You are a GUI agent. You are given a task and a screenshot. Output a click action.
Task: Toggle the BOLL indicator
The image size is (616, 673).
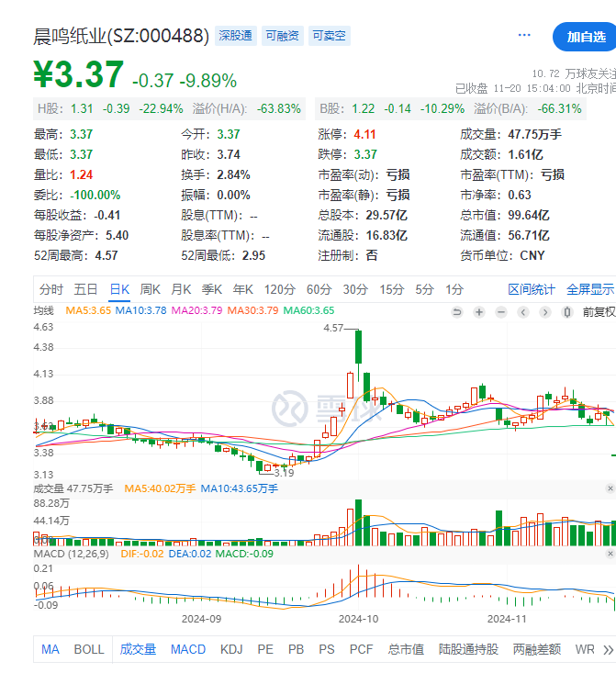[x=89, y=650]
